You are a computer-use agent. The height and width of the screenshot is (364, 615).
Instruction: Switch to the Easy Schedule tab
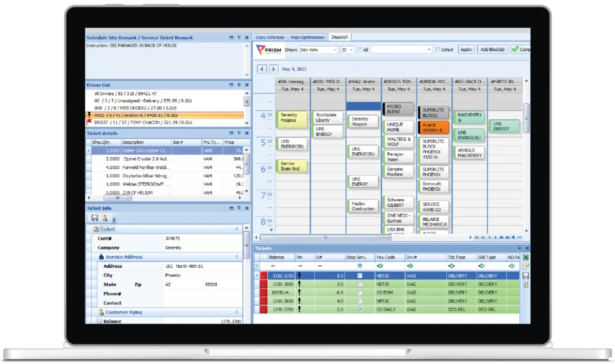[x=270, y=37]
